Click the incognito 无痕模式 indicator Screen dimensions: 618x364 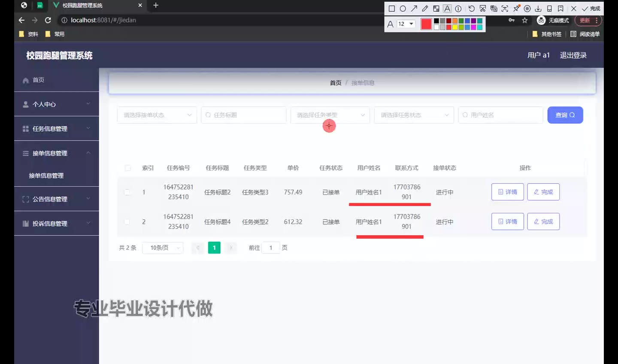coord(553,20)
